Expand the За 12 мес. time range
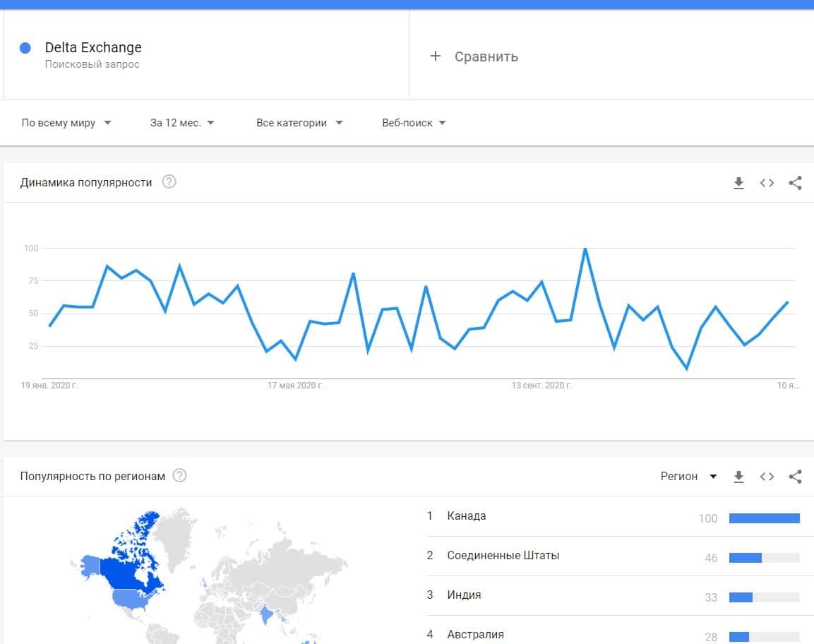 tap(182, 123)
